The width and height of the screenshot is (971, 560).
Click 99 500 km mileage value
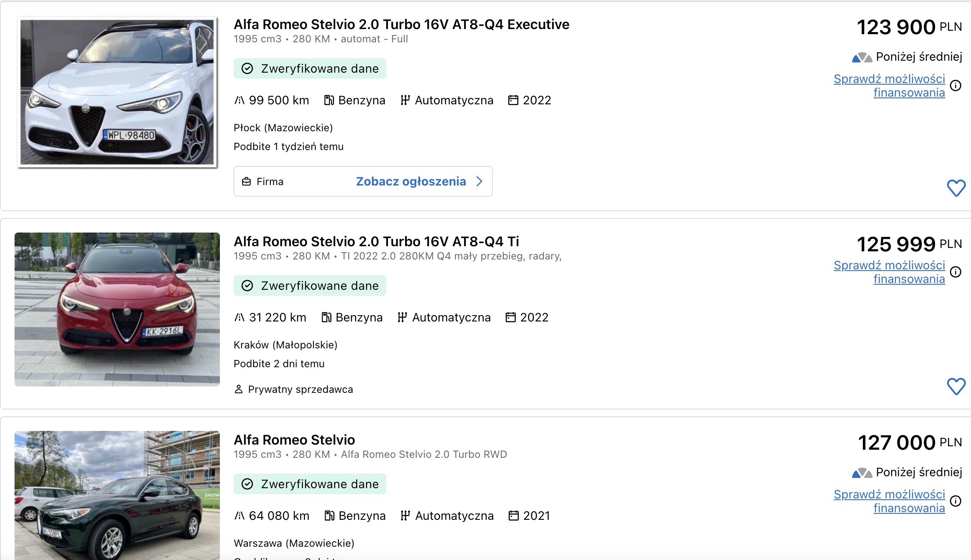point(279,100)
